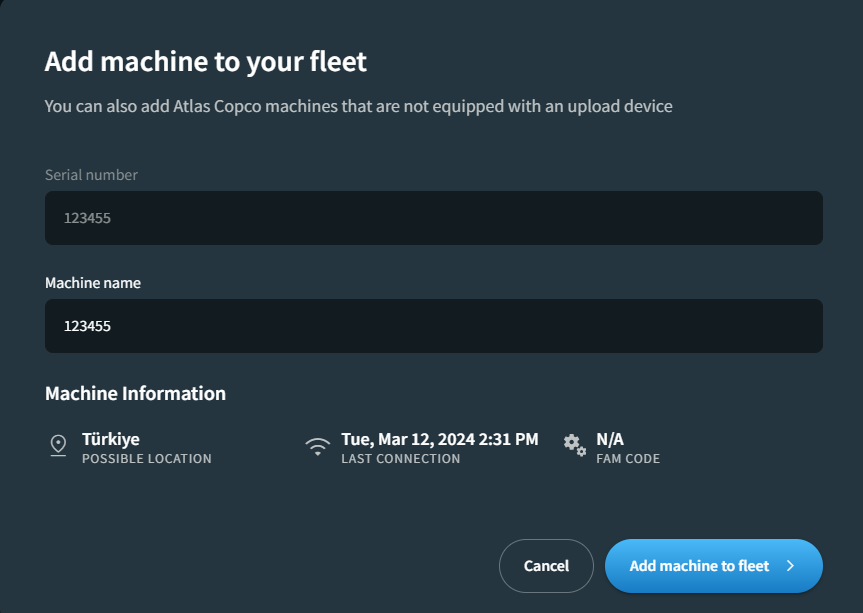Screen dimensions: 863x613
Task: Click the Machine Information heading
Action: click(135, 393)
